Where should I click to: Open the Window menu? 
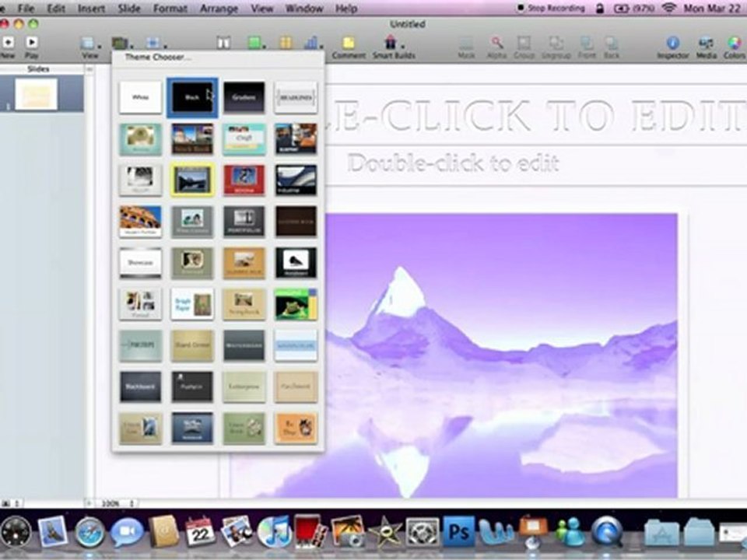(304, 9)
